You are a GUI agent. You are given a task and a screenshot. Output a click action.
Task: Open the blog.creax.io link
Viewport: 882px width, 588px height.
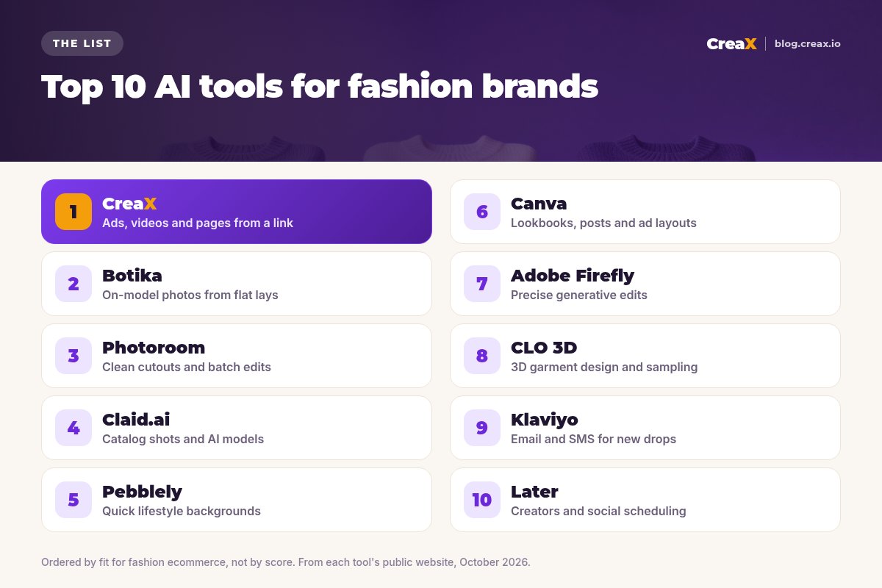[807, 43]
